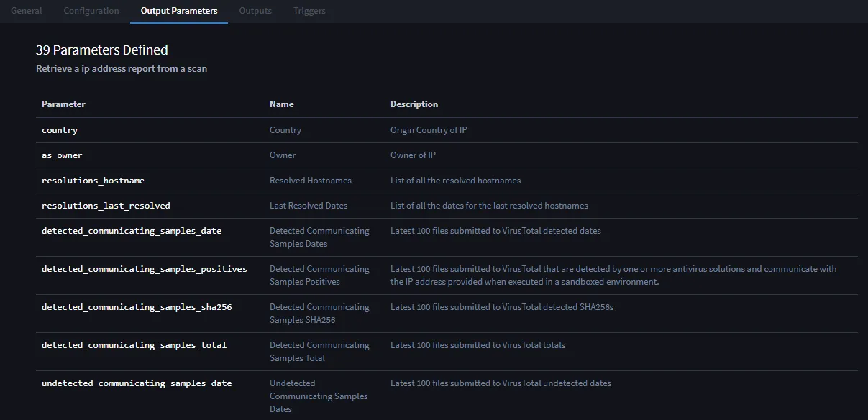Click the Parameter column header
Screen dimensions: 868x420
coord(63,104)
